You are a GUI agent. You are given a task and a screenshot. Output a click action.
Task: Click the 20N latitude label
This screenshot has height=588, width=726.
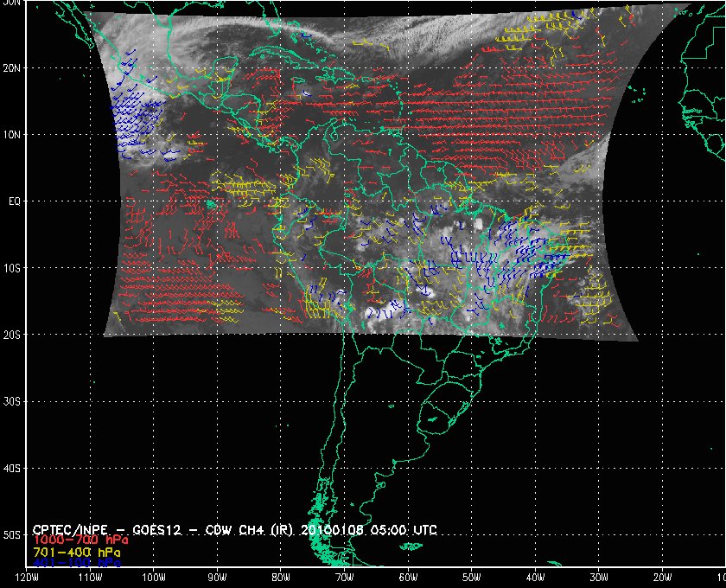click(11, 68)
